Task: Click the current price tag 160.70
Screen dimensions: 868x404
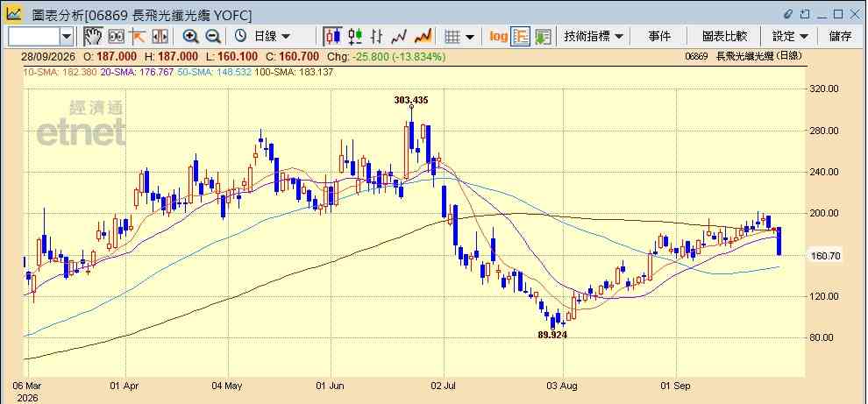Action: tap(824, 256)
